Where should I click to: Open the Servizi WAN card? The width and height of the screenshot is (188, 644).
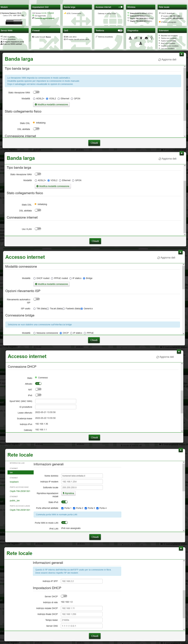click(14, 39)
